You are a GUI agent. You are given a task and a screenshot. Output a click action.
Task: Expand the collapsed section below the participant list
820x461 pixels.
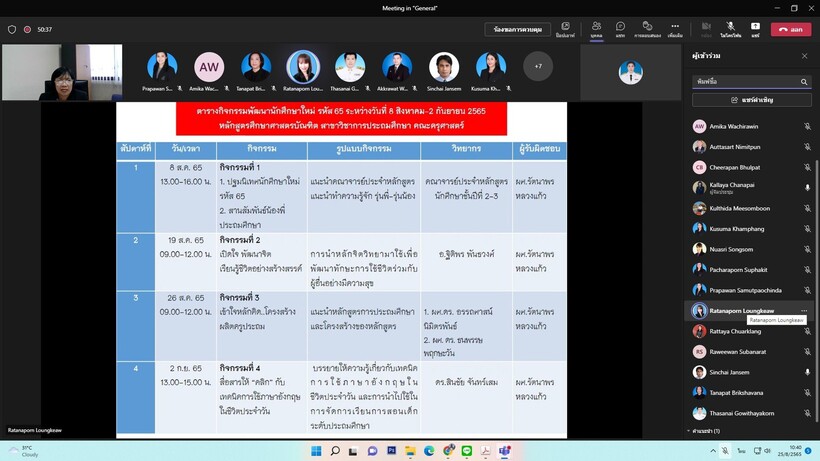(707, 431)
